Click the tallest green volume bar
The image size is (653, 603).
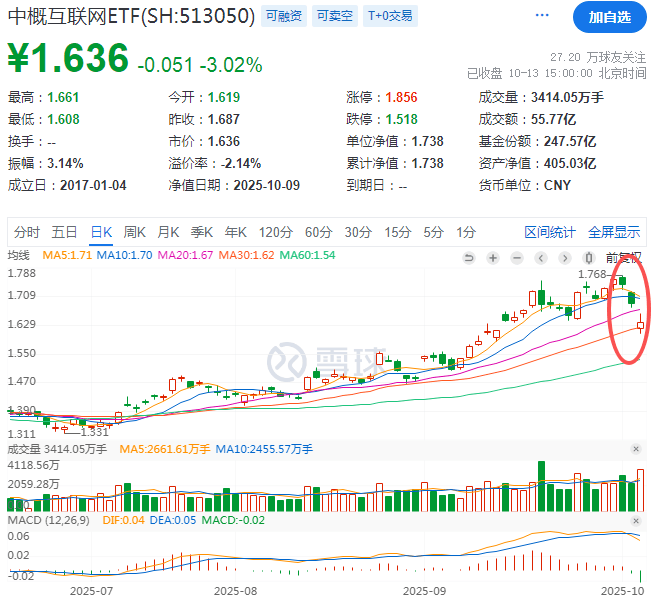(541, 486)
